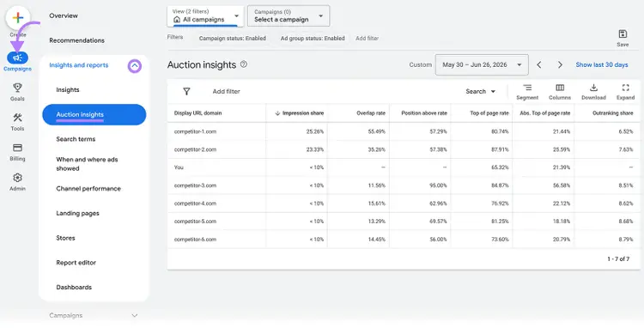Sort by Overlap rate column header
The image size is (644, 328).
click(x=371, y=113)
